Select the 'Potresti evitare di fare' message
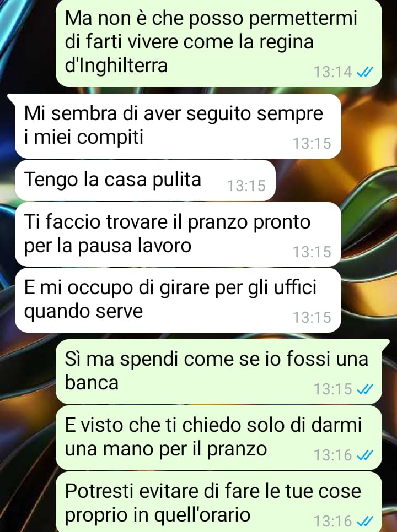Image resolution: width=397 pixels, height=532 pixels. (219, 502)
